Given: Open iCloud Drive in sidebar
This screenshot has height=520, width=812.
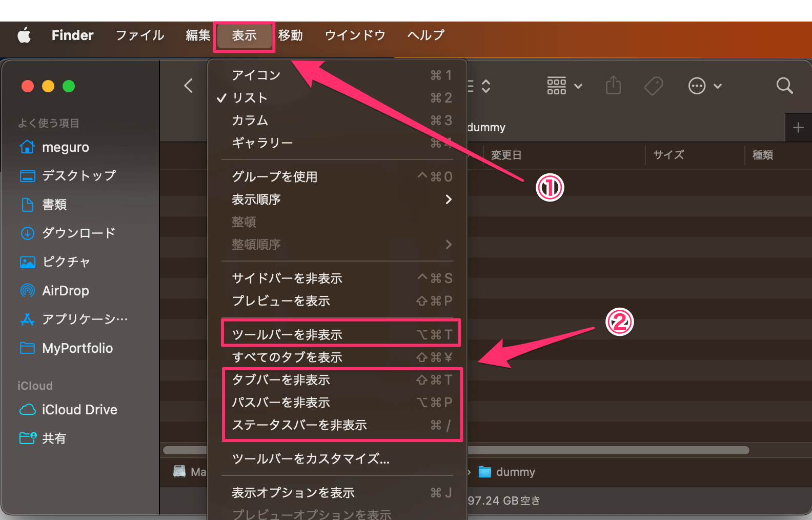Looking at the screenshot, I should click(79, 410).
